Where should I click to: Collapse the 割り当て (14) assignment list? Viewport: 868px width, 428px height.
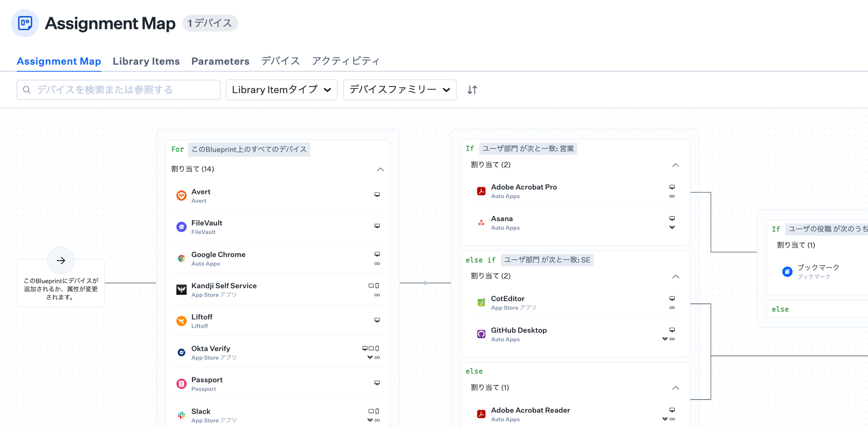pyautogui.click(x=380, y=169)
